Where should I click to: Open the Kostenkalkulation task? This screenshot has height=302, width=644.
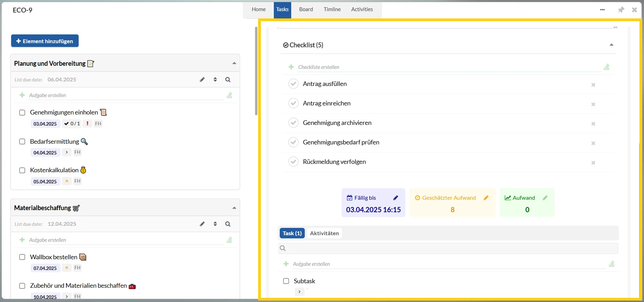tap(54, 170)
